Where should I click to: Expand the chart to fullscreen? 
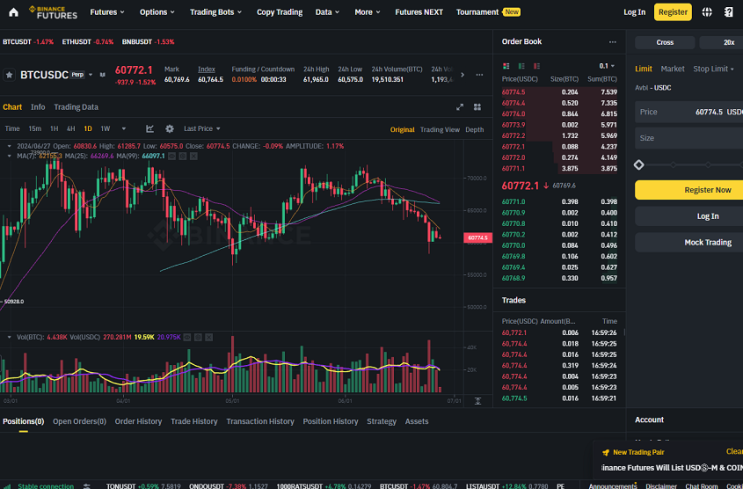click(x=460, y=107)
